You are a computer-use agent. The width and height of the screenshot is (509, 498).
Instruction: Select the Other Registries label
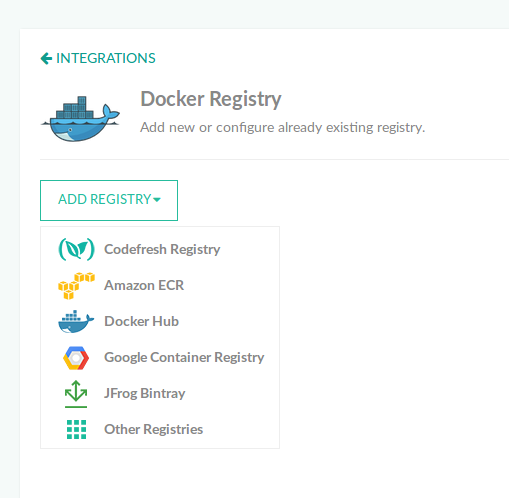pos(154,429)
